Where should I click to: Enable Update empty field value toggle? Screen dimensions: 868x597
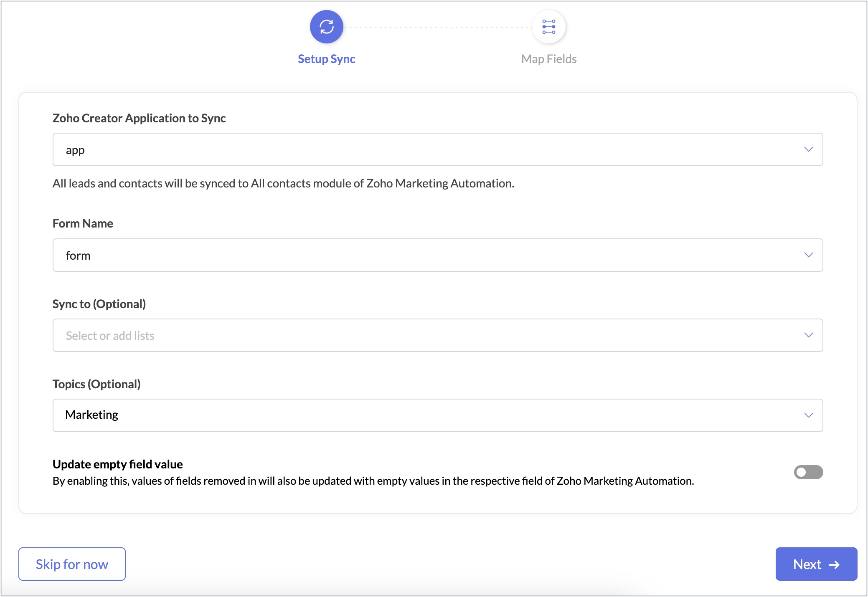pos(808,472)
